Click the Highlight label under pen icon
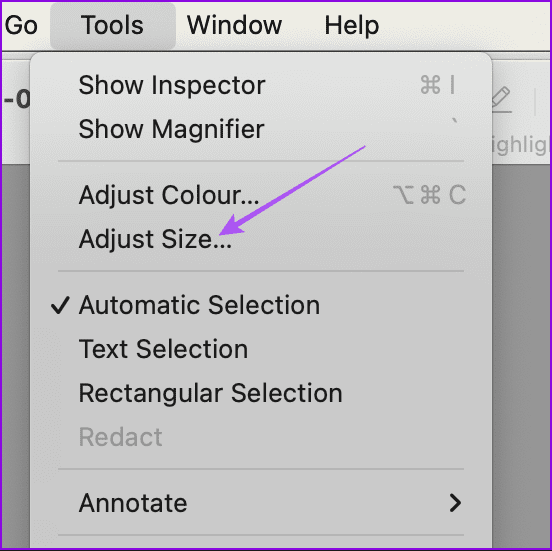Image resolution: width=552 pixels, height=551 pixels. pyautogui.click(x=520, y=145)
